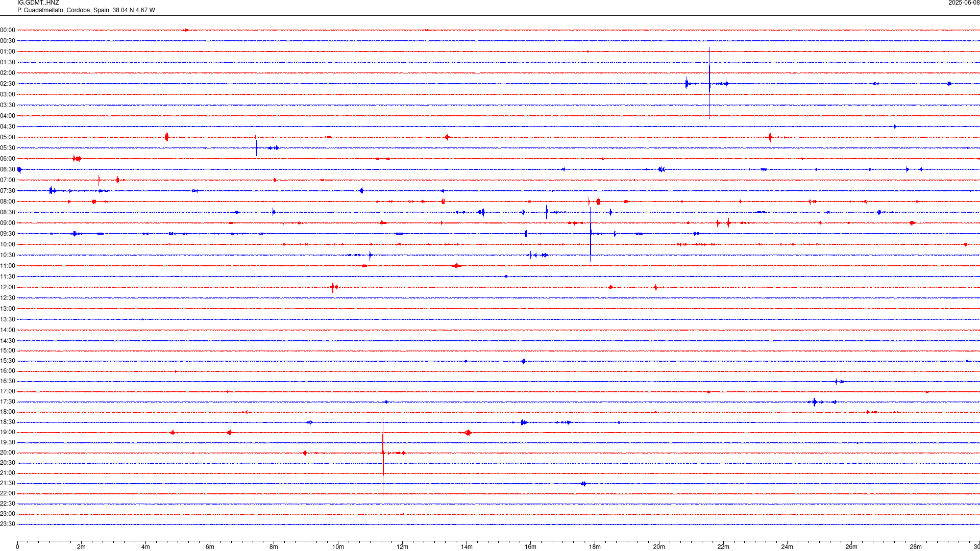Click the date label 2025-06-08
Image resolution: width=980 pixels, height=551 pixels.
point(964,3)
